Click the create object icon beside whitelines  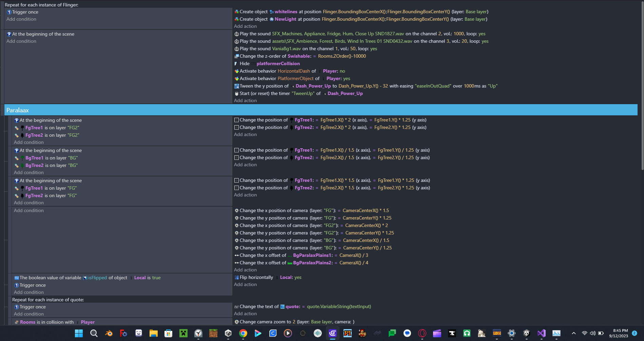(236, 12)
